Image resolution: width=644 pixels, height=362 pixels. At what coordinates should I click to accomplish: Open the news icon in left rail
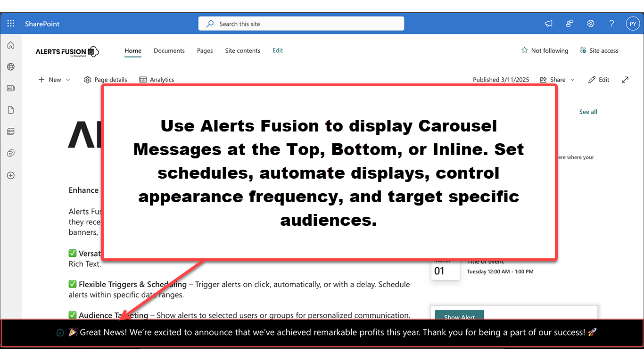coord(11,88)
